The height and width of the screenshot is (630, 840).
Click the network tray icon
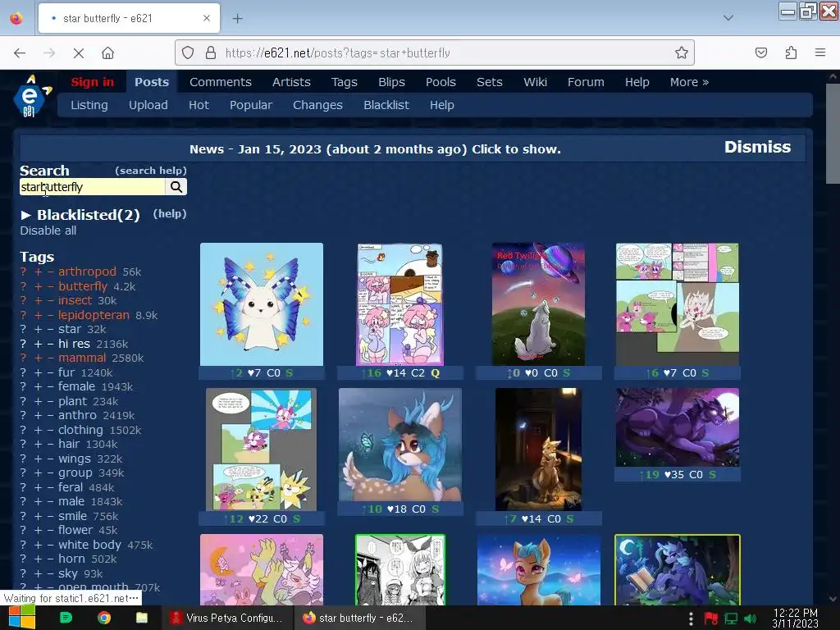731,619
